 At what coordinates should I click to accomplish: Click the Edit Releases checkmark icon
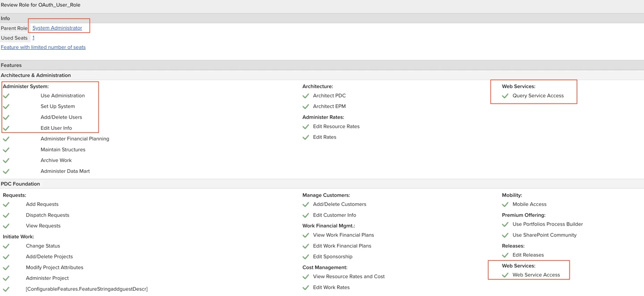[x=505, y=255]
